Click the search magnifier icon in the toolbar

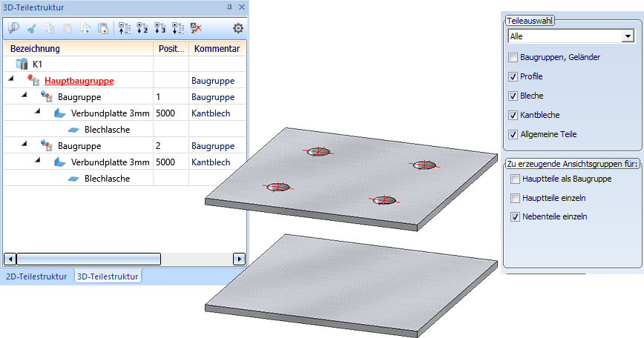tap(13, 28)
